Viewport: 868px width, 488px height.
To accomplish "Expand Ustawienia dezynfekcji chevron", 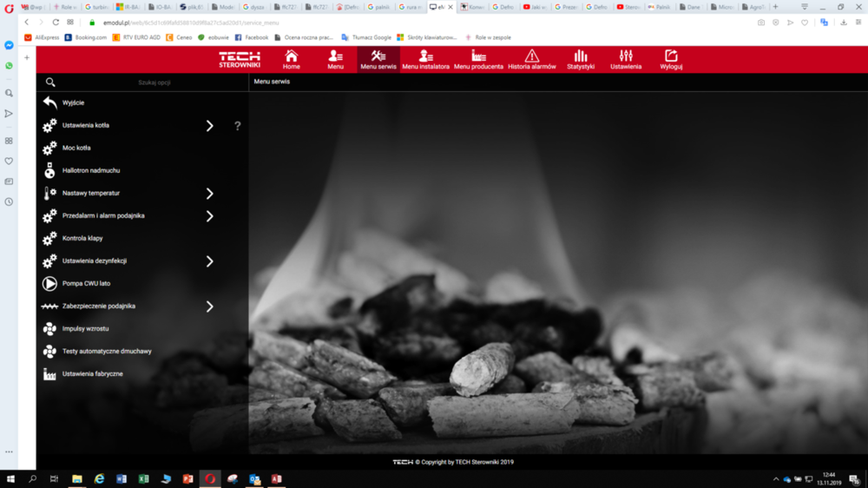I will click(209, 261).
